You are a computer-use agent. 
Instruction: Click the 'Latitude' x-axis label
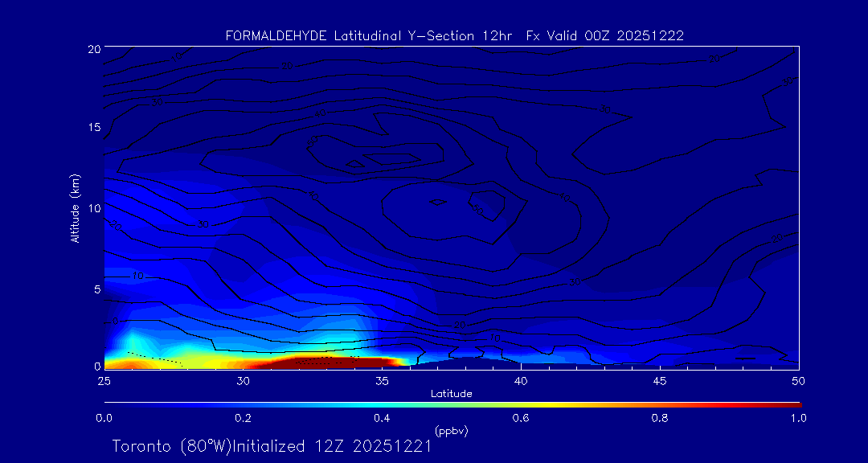pyautogui.click(x=451, y=393)
